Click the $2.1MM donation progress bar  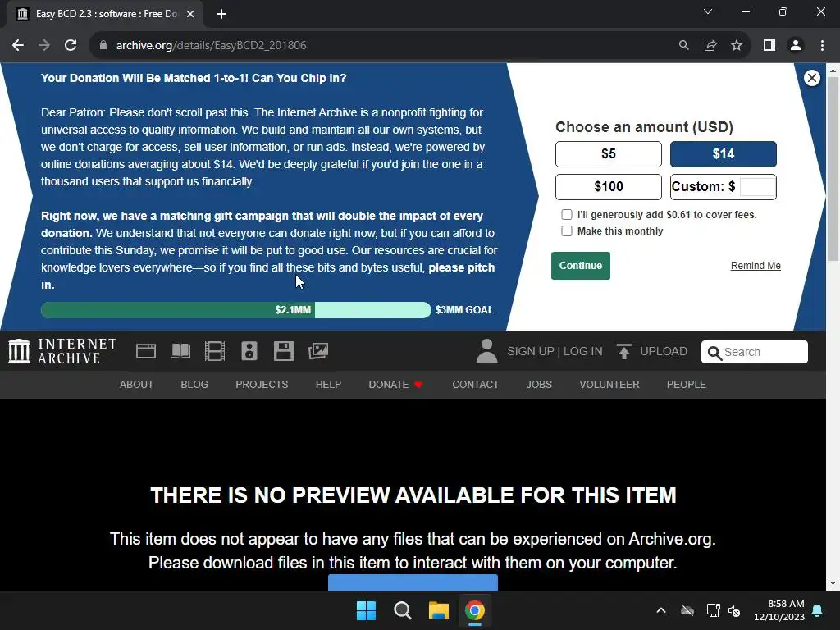click(235, 309)
